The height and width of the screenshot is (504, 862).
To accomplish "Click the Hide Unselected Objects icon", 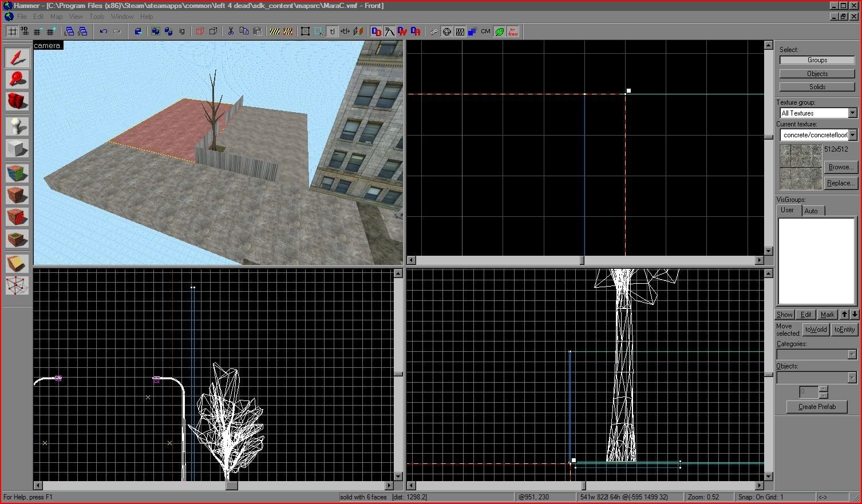I will point(213,31).
